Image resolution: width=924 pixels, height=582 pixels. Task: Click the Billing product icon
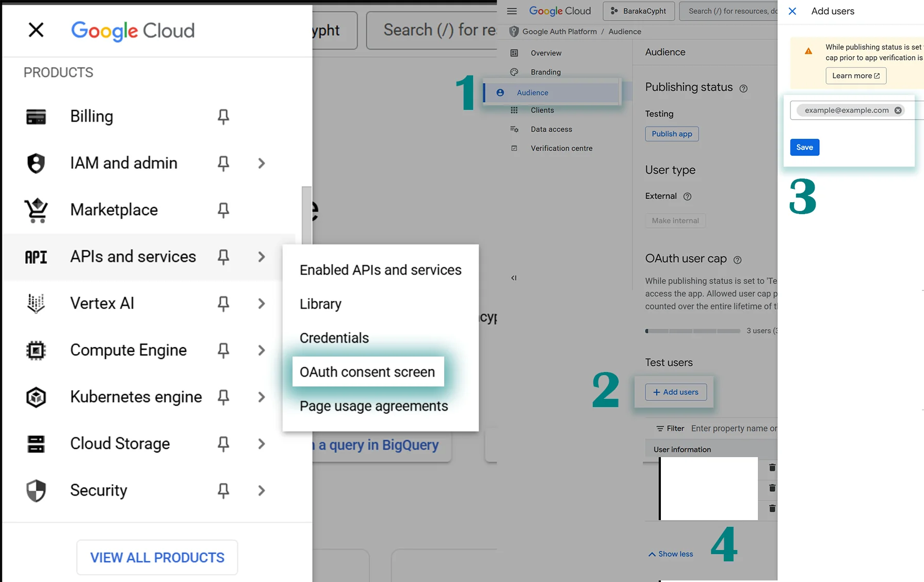pos(36,117)
